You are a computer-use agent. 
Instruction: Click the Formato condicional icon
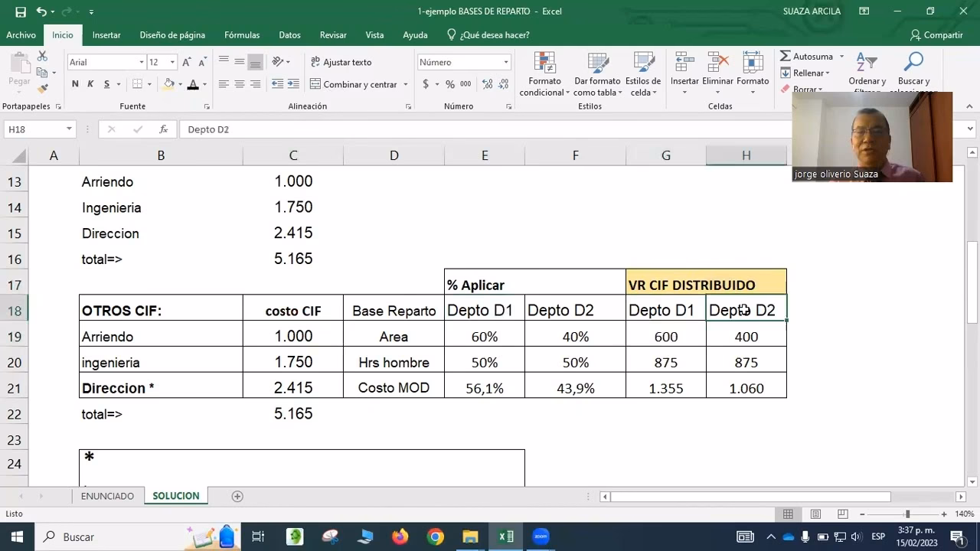click(x=544, y=69)
